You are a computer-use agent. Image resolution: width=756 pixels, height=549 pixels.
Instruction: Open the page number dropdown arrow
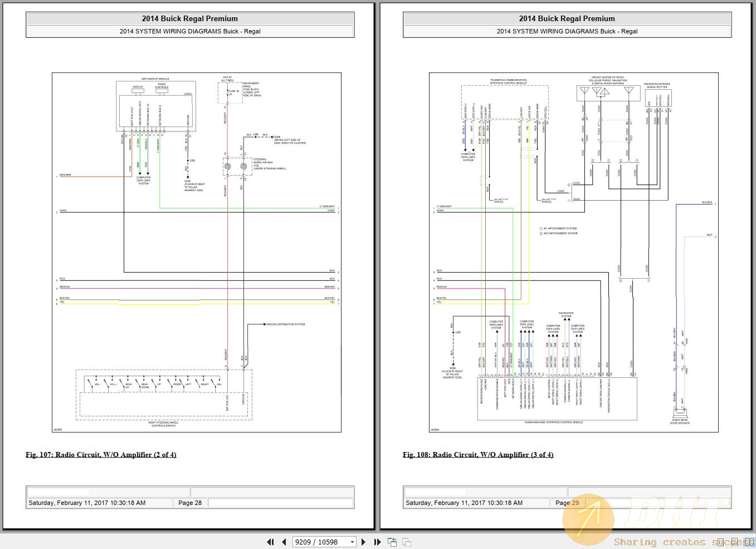pos(352,542)
